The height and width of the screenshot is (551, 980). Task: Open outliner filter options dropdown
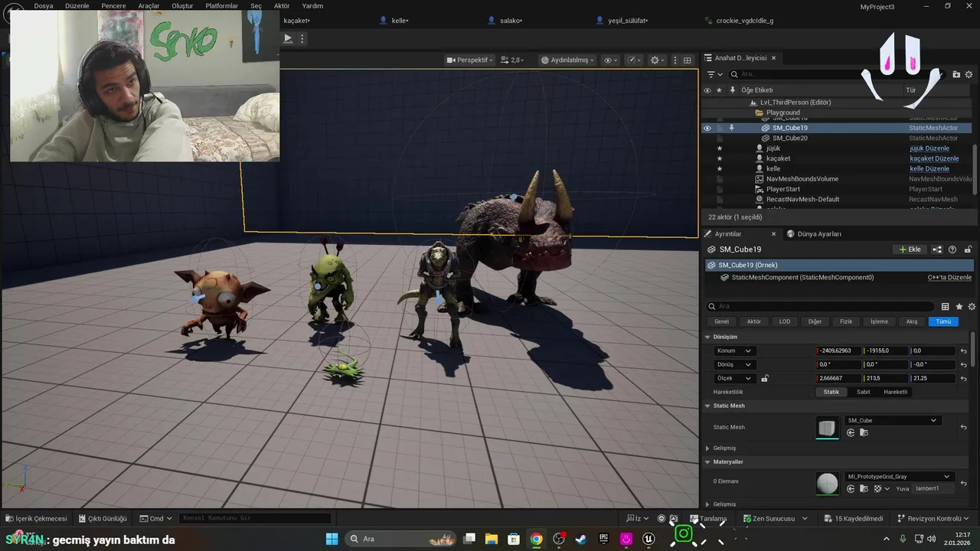714,74
